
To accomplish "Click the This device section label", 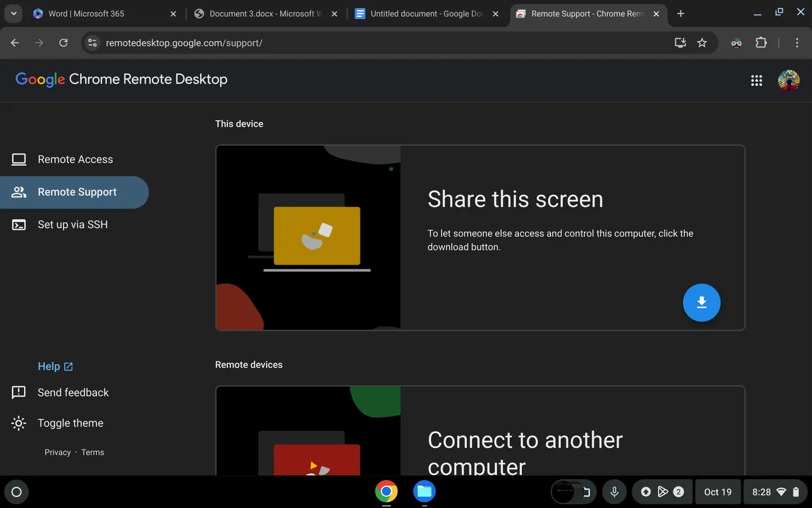I will (239, 124).
